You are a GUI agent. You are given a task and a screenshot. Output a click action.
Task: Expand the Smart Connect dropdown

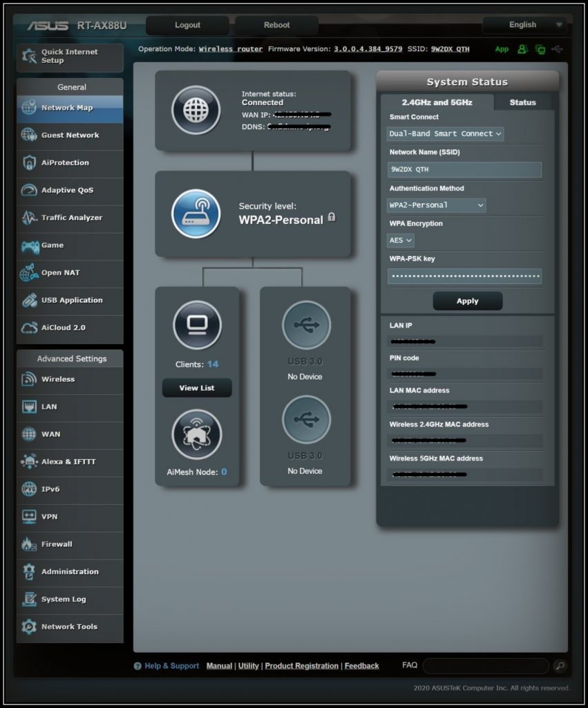445,133
